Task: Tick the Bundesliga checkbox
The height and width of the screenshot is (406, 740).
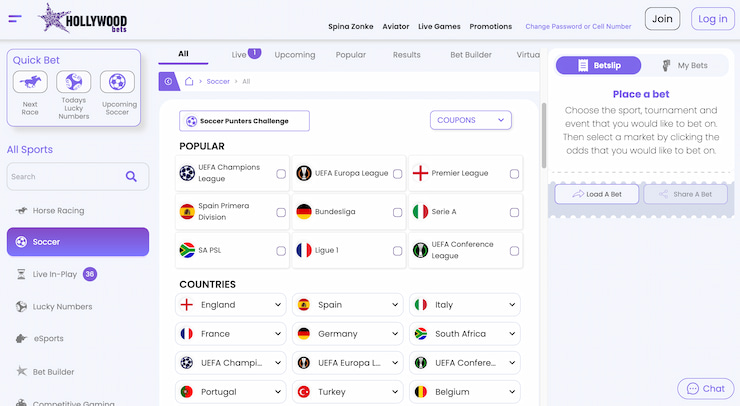Action: coord(397,212)
